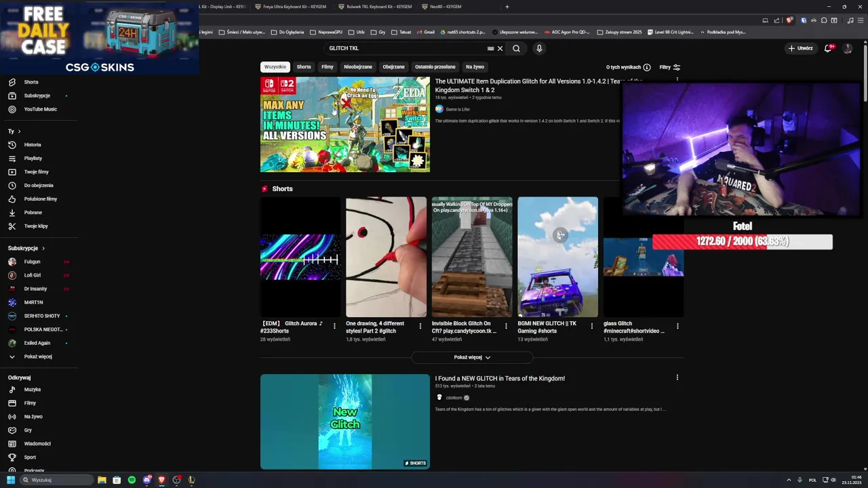Open Twoje filmy in the sidebar
This screenshot has height=488, width=868.
pyautogui.click(x=36, y=171)
